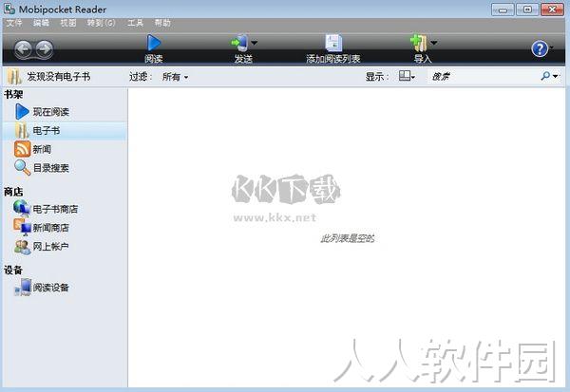570x392 pixels.
Task: Click the Forward navigation arrow
Action: [x=45, y=49]
